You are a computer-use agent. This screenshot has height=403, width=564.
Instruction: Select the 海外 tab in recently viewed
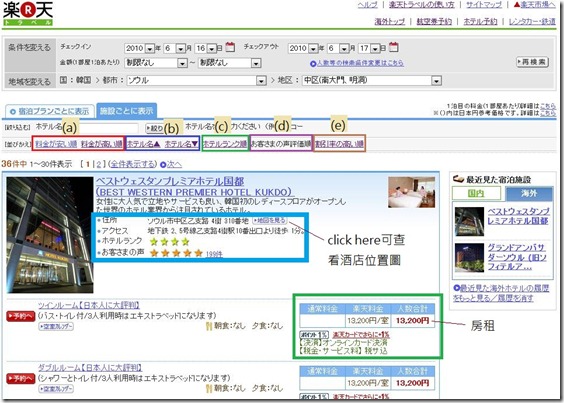[529, 193]
